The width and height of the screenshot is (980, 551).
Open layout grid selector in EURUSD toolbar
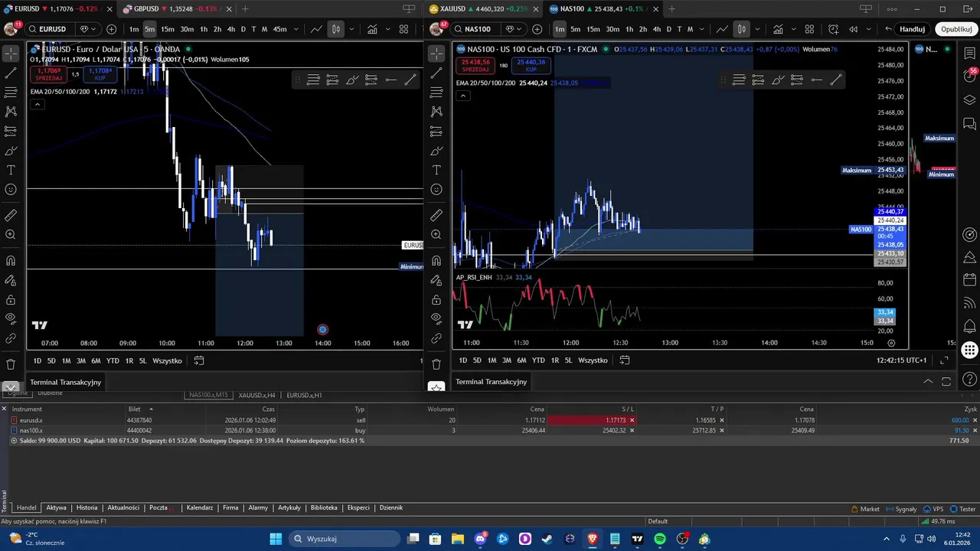coord(403,29)
